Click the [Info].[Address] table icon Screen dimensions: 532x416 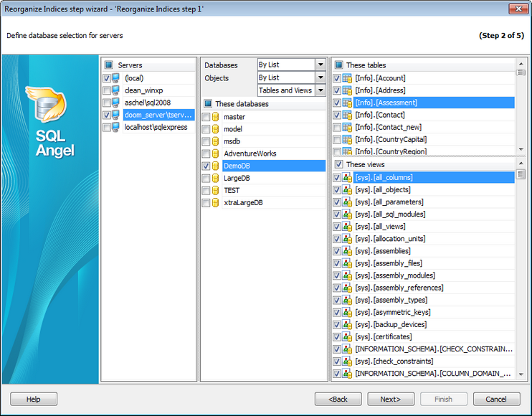click(x=347, y=90)
